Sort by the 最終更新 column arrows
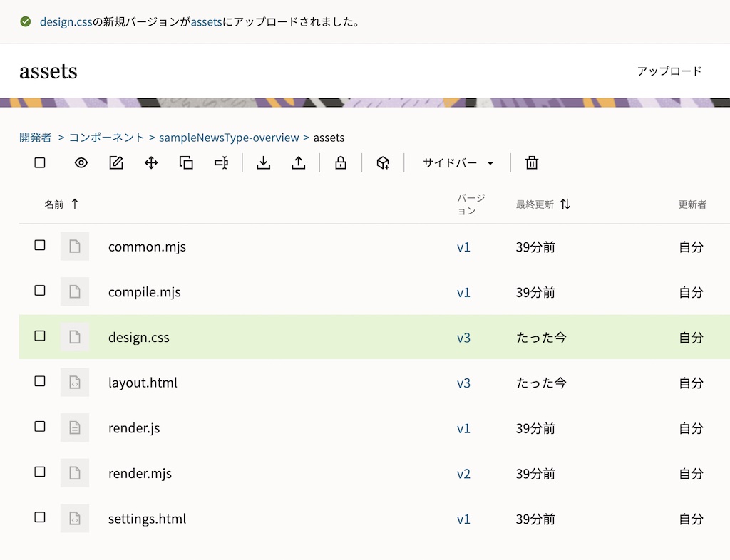 point(565,204)
